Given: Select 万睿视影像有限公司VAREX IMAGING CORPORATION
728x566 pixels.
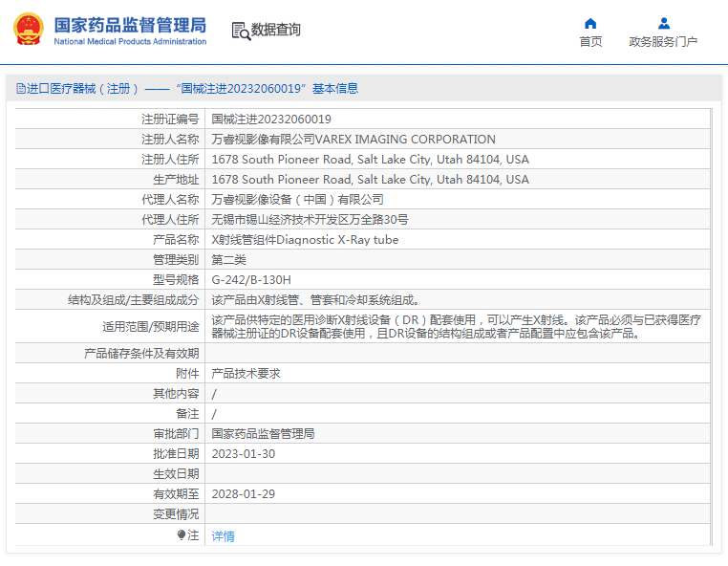Looking at the screenshot, I should click(353, 140).
